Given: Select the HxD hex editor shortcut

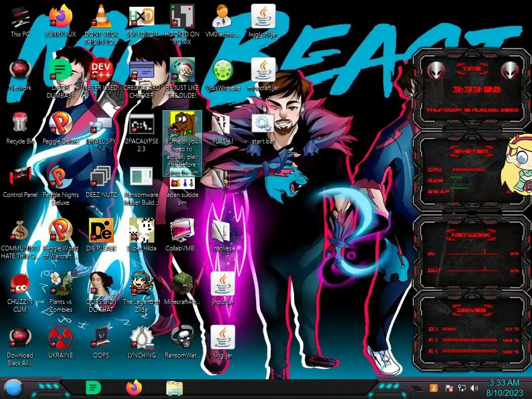Looking at the screenshot, I should [x=142, y=17].
